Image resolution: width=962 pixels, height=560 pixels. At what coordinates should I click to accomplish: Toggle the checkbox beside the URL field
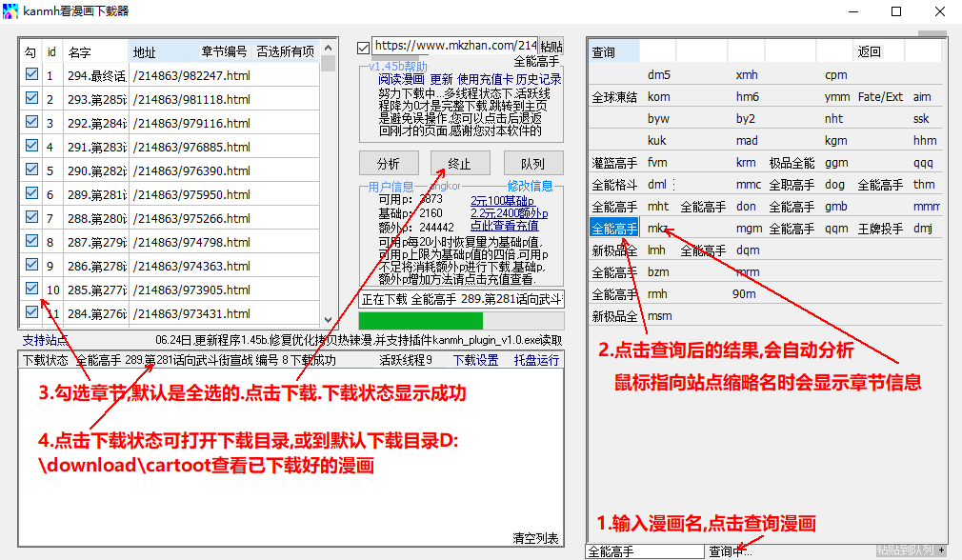pyautogui.click(x=363, y=47)
